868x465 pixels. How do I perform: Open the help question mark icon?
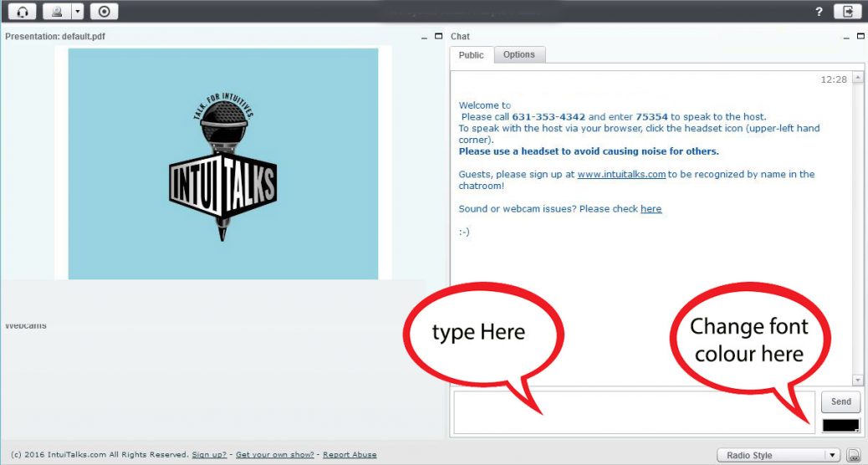819,12
